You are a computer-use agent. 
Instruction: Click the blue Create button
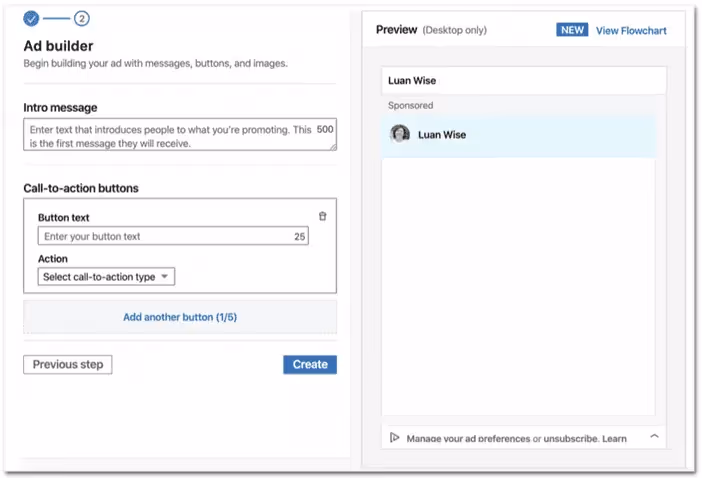[310, 364]
